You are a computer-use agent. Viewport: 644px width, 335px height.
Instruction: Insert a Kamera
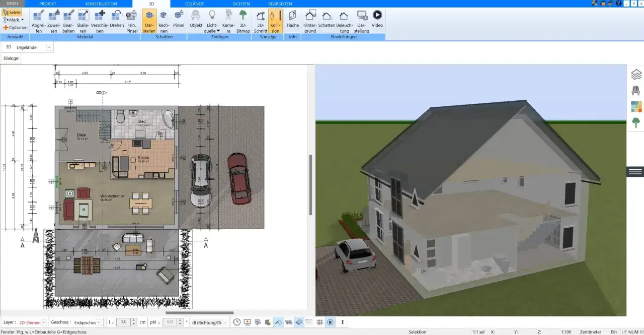(x=228, y=21)
